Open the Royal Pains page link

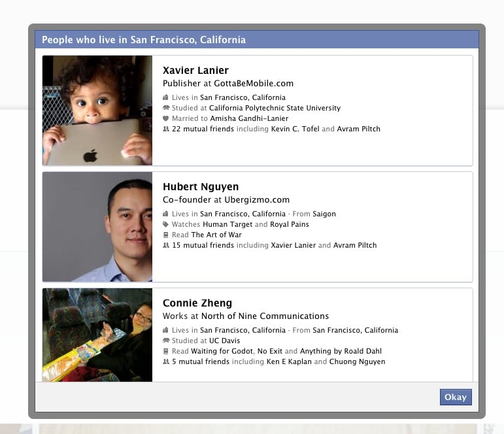coord(290,224)
